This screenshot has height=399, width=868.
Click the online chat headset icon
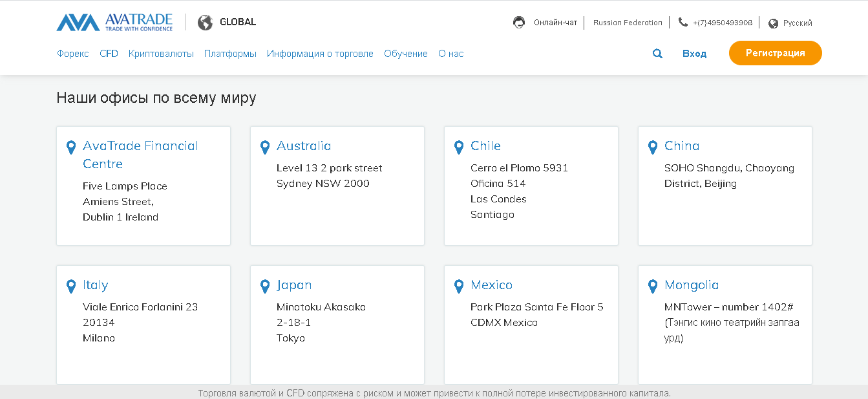pyautogui.click(x=519, y=23)
